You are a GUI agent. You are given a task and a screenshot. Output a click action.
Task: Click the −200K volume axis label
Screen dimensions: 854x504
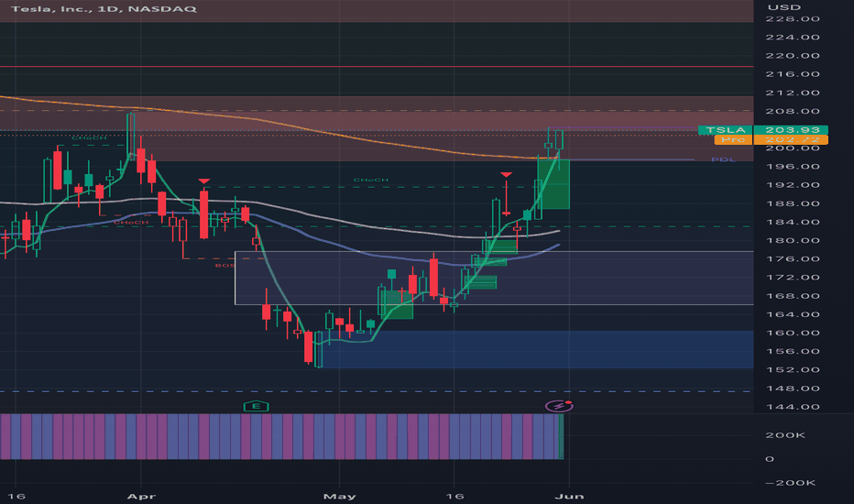click(x=790, y=483)
